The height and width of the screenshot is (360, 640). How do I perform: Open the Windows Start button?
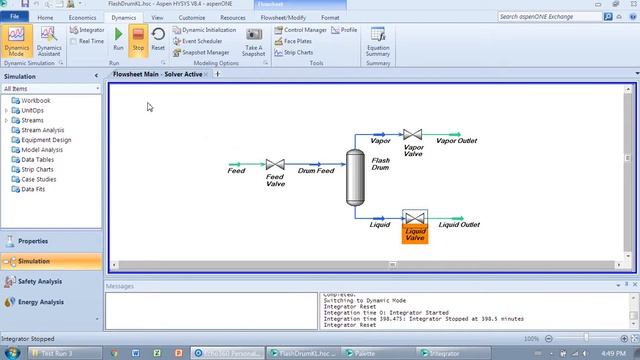pos(11,353)
